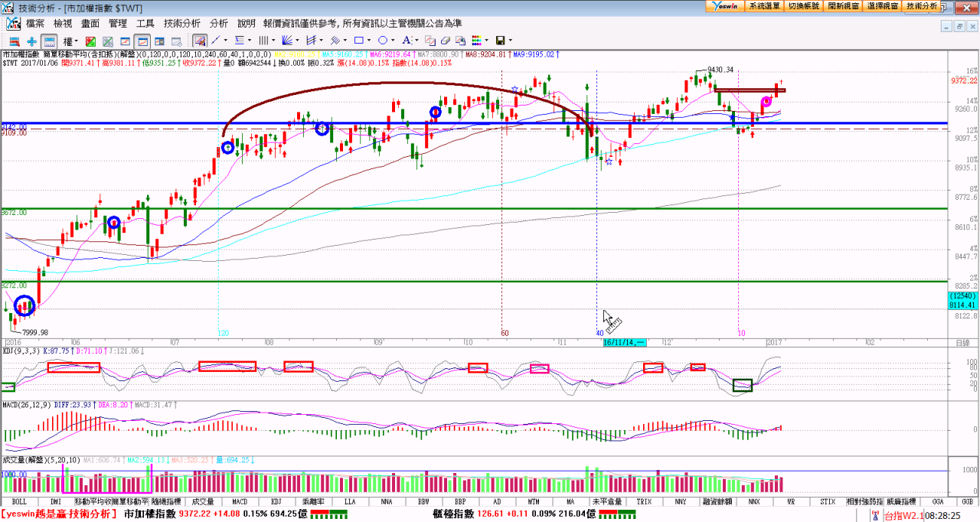Switch to the MACD indicator tab
This screenshot has width=980, height=522.
click(240, 501)
